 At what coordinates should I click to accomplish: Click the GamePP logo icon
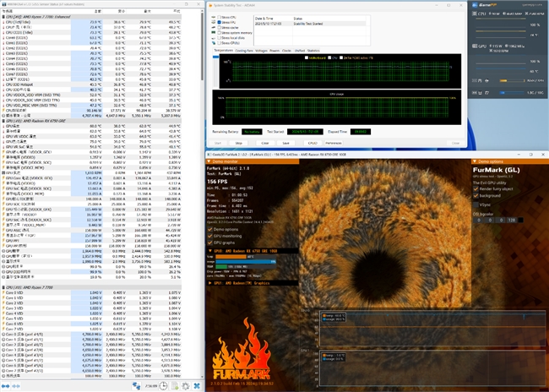[x=475, y=5]
